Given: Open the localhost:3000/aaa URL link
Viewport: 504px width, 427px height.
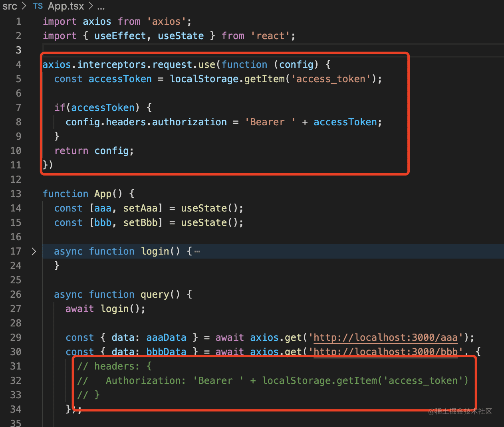Looking at the screenshot, I should click(385, 338).
